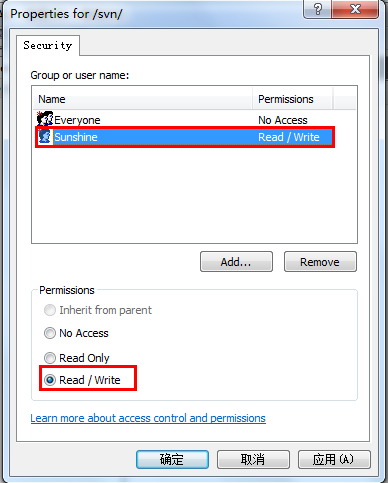The width and height of the screenshot is (388, 483).
Task: Confirm with the 确定 button
Action: [172, 459]
